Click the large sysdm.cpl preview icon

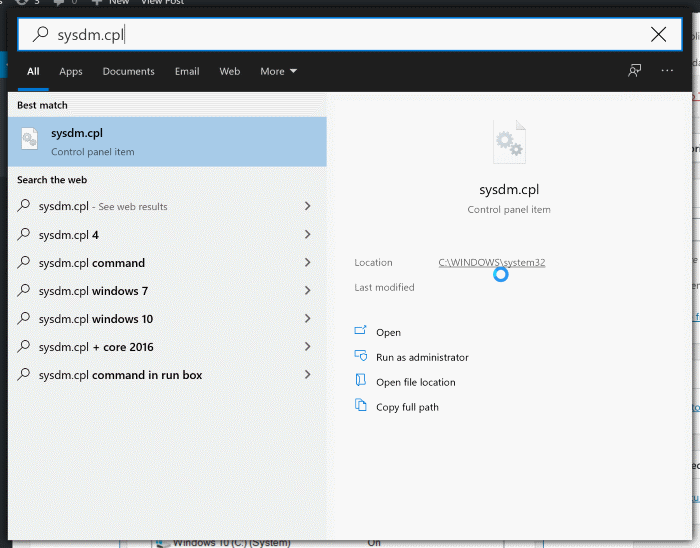[x=509, y=142]
